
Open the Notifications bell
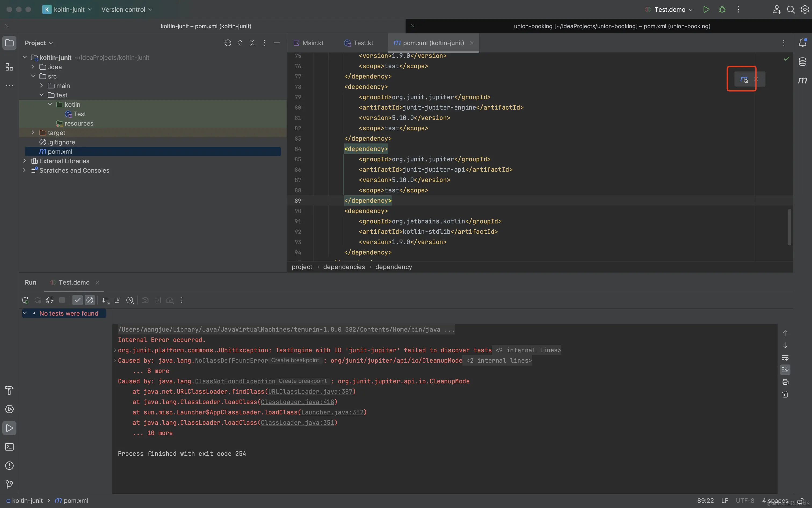(803, 43)
